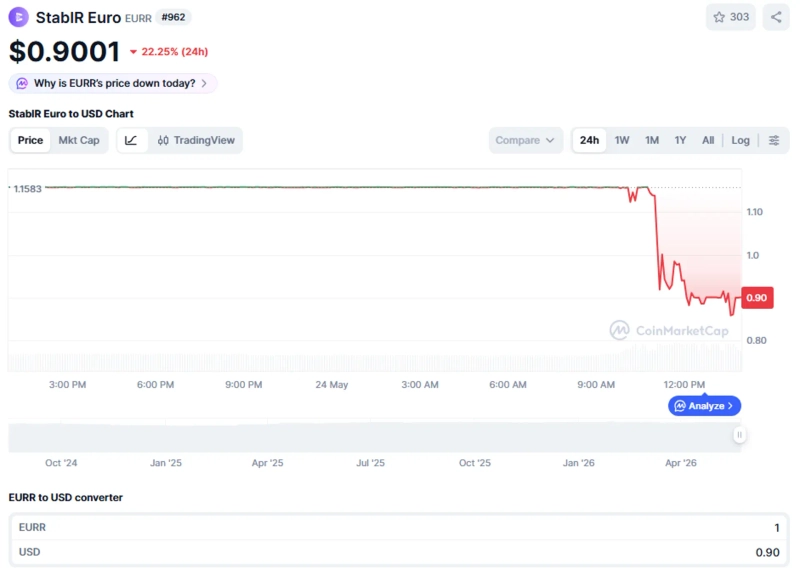The image size is (800, 570).
Task: Click the EURR amount input field
Action: [399, 527]
